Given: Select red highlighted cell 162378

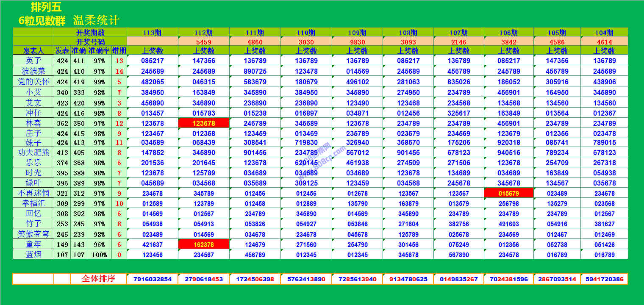Looking at the screenshot, I should (203, 244).
